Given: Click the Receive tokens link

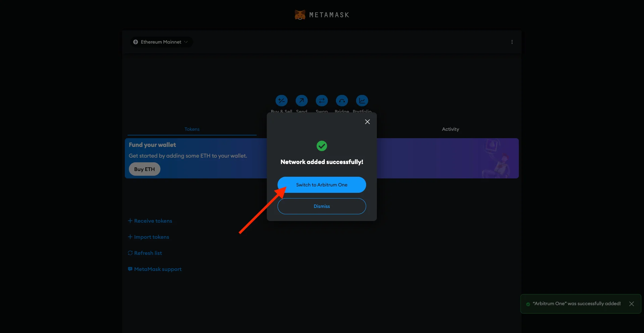Looking at the screenshot, I should coord(150,221).
